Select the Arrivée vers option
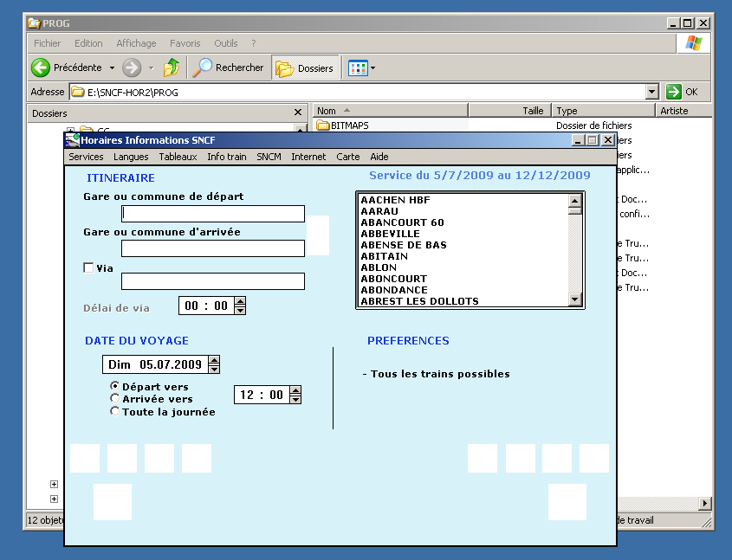The image size is (732, 560). (x=114, y=398)
